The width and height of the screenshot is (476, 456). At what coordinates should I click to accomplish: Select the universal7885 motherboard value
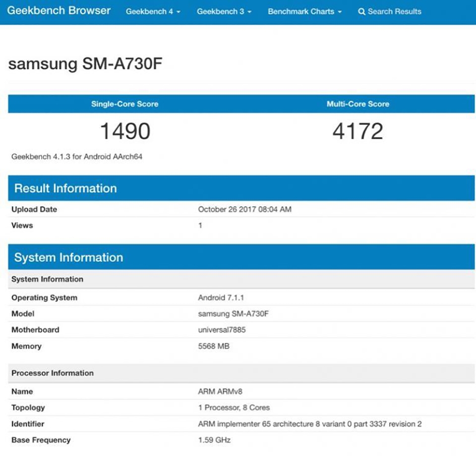(x=222, y=330)
